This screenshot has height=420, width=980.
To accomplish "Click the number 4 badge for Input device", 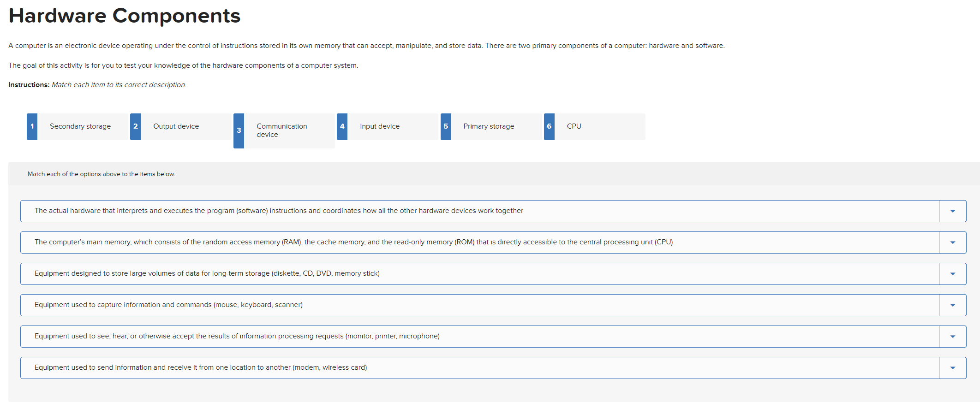I will point(342,126).
